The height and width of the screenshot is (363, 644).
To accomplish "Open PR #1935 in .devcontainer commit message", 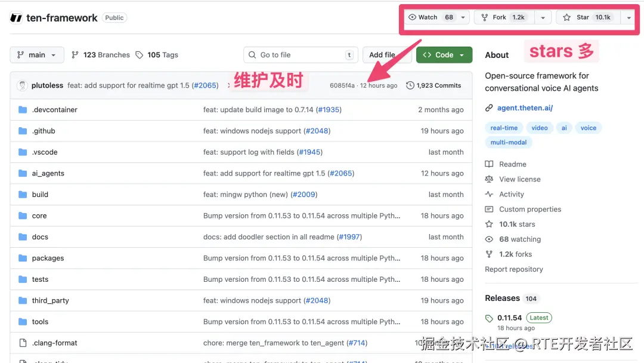I will (x=329, y=110).
